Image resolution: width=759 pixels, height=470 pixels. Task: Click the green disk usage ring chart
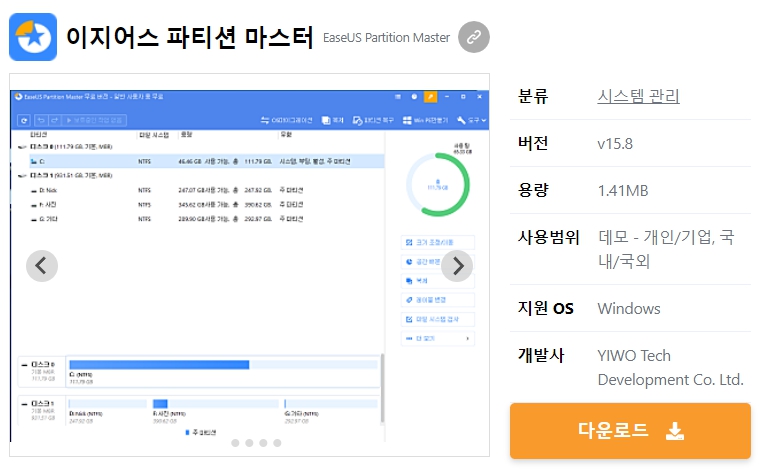click(438, 184)
